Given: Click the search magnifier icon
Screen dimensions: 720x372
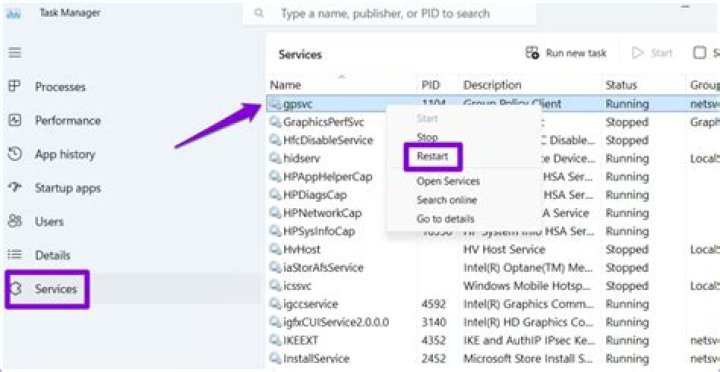Looking at the screenshot, I should point(259,13).
